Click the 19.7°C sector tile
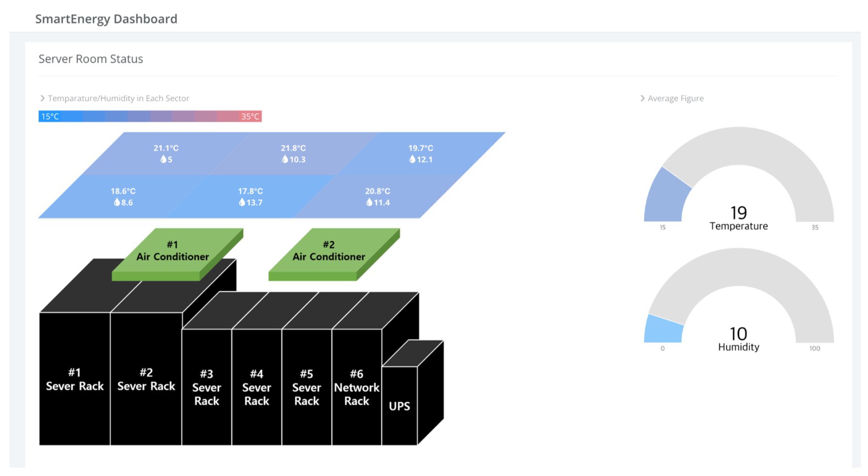 tap(421, 153)
